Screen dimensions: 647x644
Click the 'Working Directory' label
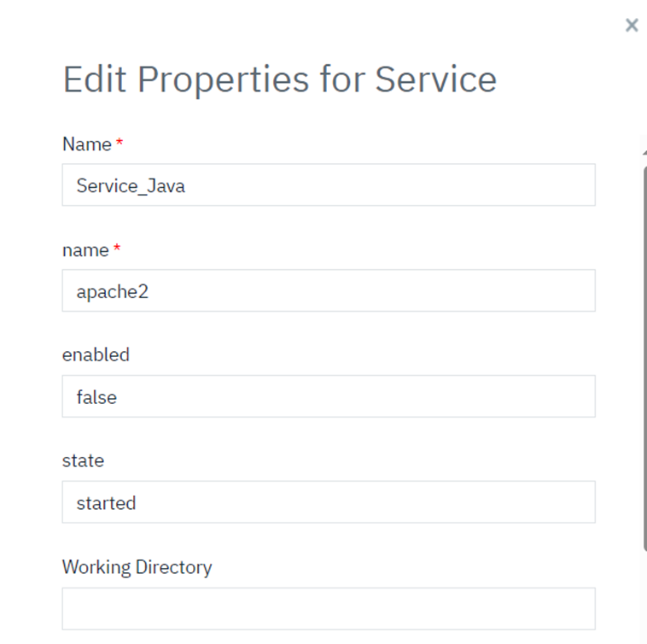pyautogui.click(x=137, y=567)
